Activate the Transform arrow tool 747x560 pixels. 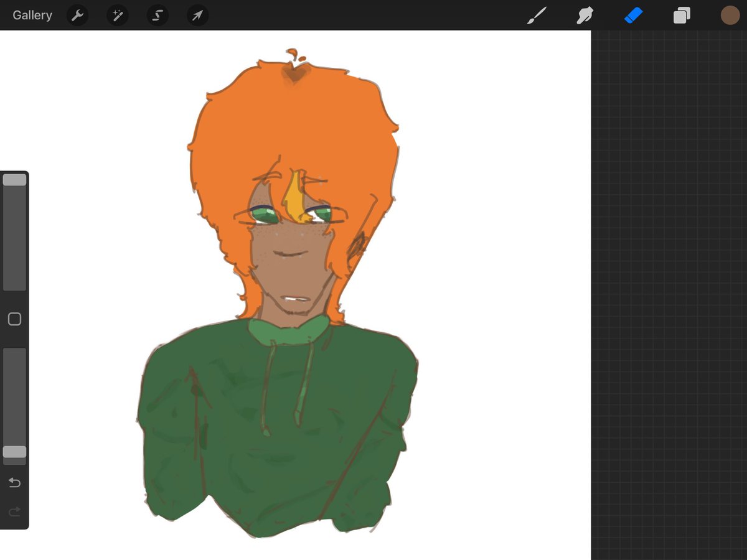click(197, 15)
